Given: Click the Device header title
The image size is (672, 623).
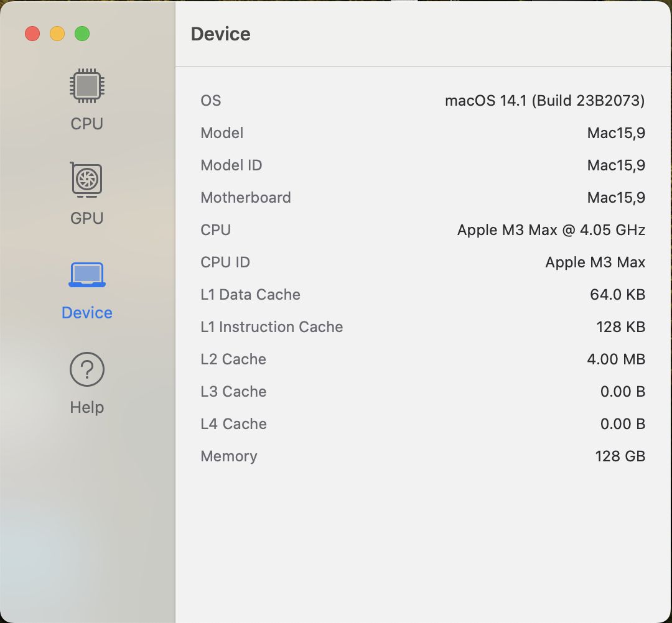Looking at the screenshot, I should click(220, 34).
